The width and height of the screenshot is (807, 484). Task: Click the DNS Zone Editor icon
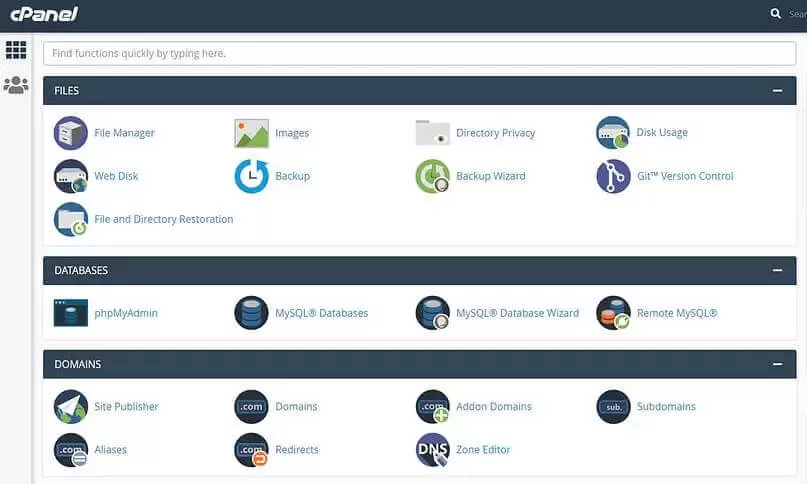(432, 450)
